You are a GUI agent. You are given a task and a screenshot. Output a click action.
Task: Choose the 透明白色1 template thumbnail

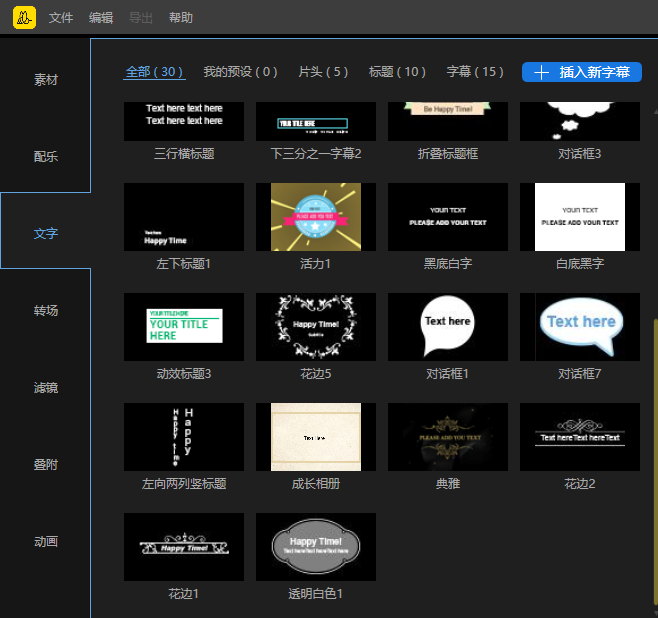point(316,547)
